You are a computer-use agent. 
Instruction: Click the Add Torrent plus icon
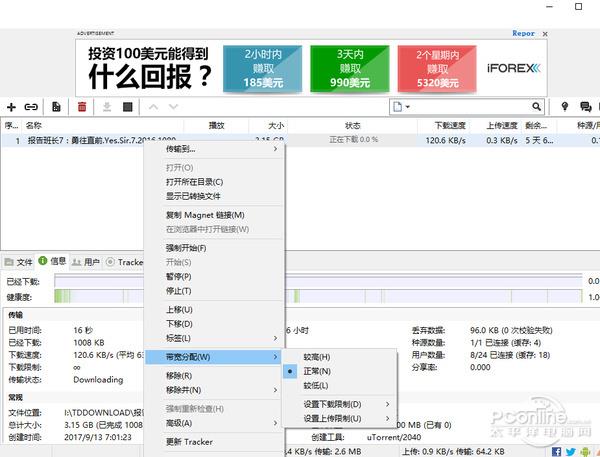(x=11, y=107)
